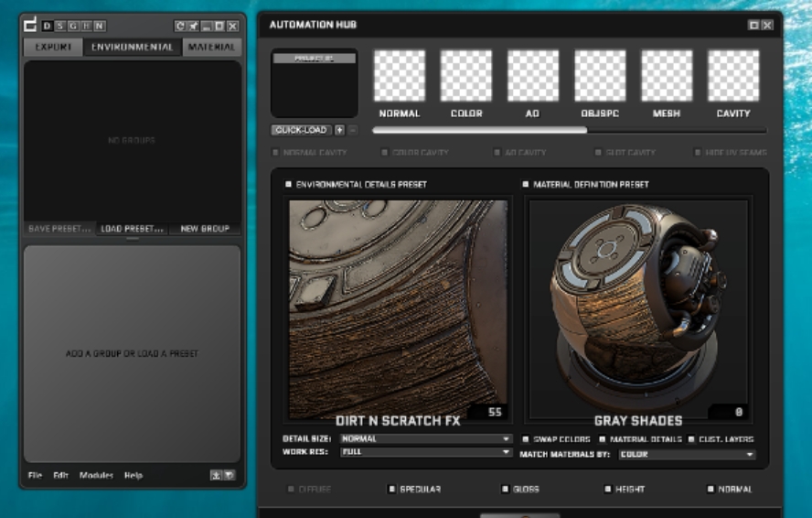Image resolution: width=812 pixels, height=518 pixels.
Task: Toggle the Specular map checkbox
Action: [392, 489]
